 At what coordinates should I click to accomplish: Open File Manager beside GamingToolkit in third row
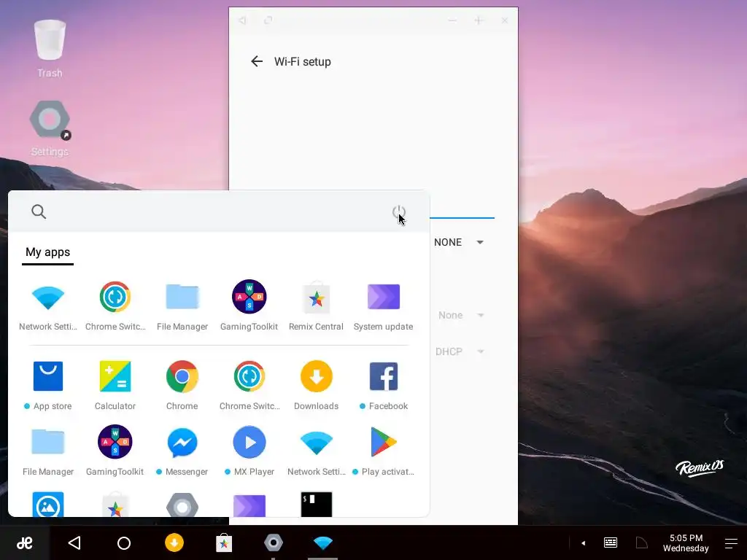[47, 451]
